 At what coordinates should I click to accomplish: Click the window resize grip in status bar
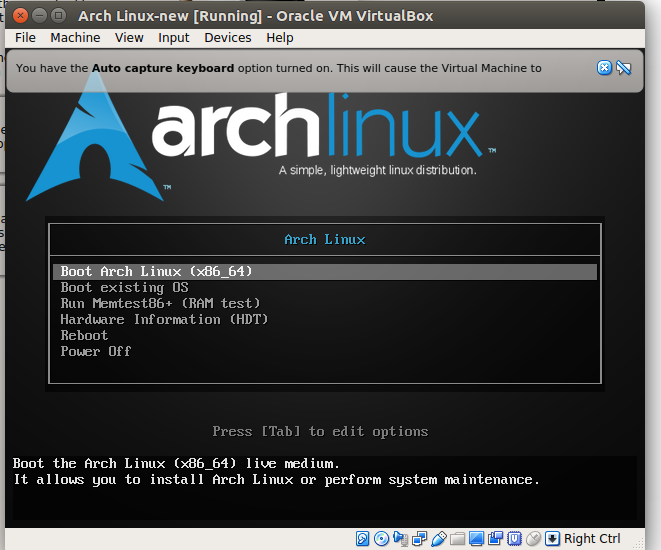tap(639, 543)
